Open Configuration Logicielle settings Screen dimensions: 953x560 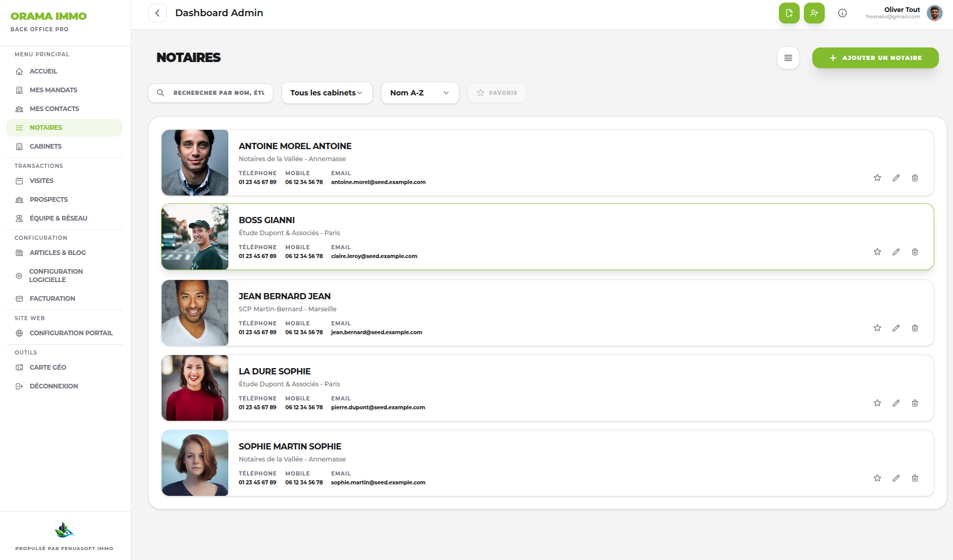pyautogui.click(x=64, y=276)
